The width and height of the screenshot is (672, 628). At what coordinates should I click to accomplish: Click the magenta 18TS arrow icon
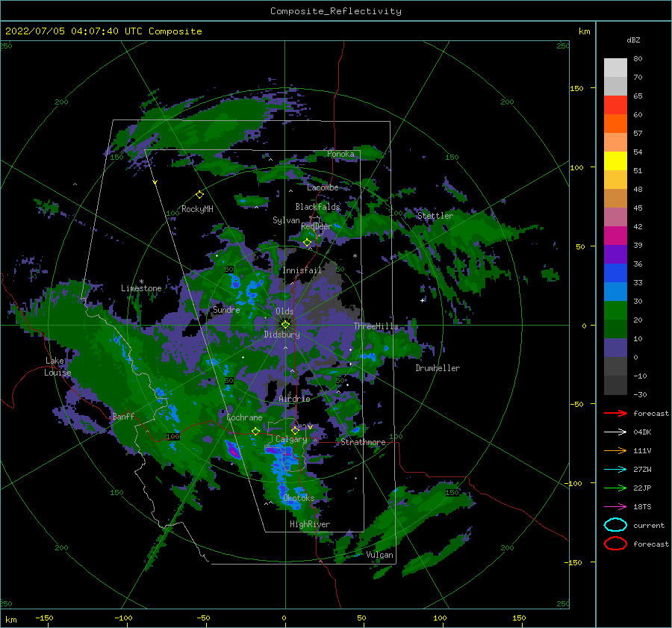615,507
